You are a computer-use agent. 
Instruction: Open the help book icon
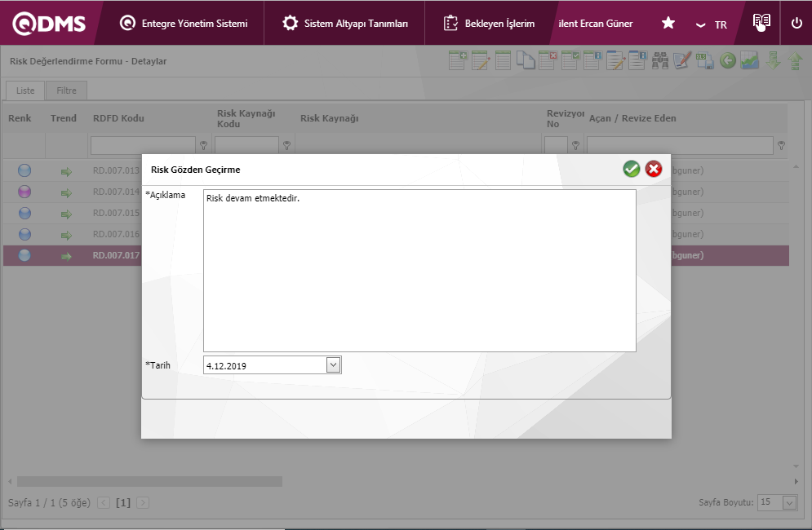[x=761, y=23]
